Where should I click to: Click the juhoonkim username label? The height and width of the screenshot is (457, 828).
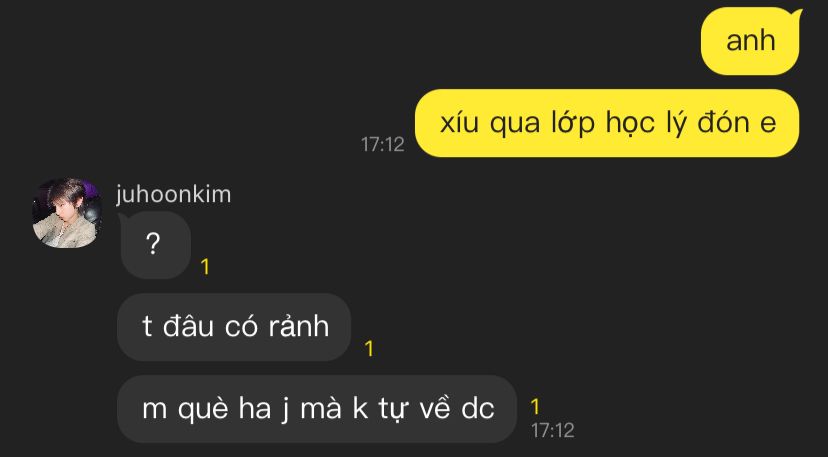pyautogui.click(x=174, y=195)
